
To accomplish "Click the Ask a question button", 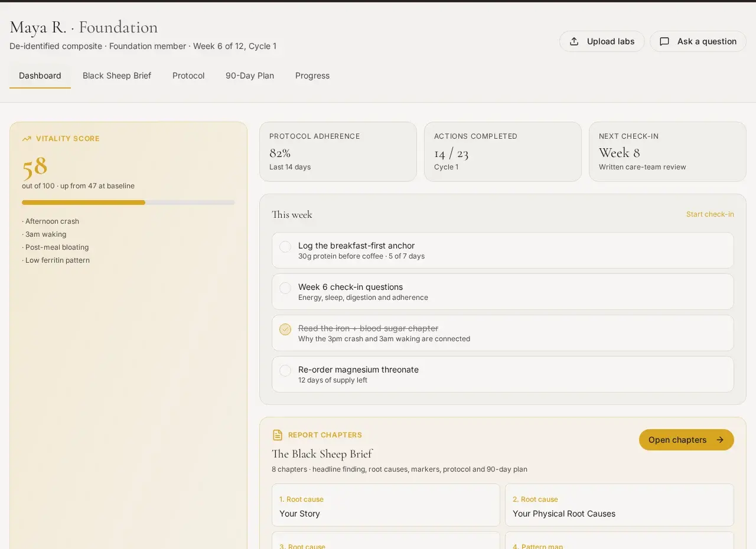I will click(698, 41).
